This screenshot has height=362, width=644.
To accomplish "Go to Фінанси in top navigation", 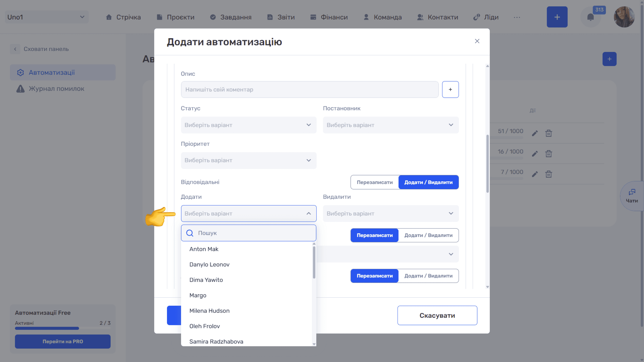I will pos(329,17).
